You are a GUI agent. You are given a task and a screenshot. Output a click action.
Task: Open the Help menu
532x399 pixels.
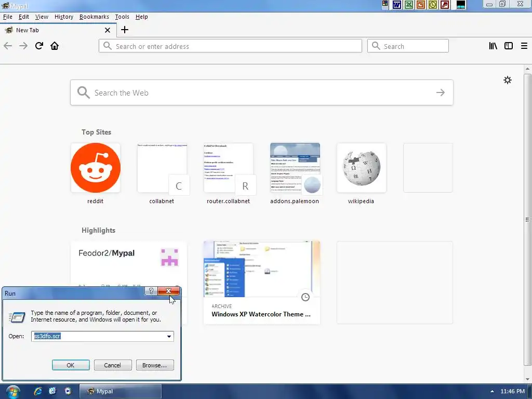click(x=141, y=17)
